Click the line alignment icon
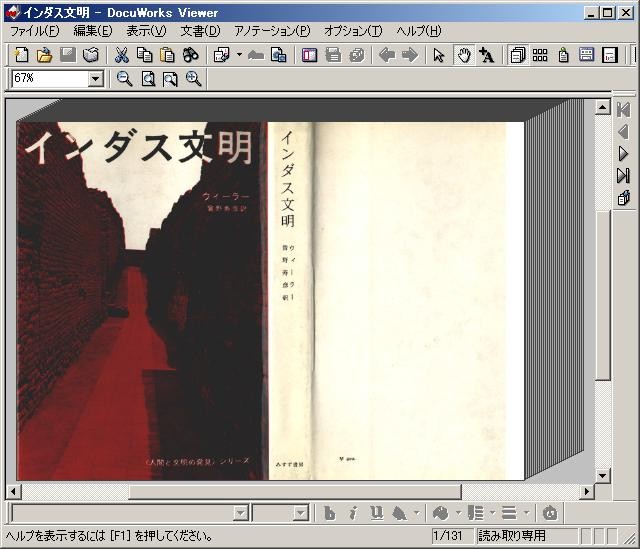 pos(475,513)
